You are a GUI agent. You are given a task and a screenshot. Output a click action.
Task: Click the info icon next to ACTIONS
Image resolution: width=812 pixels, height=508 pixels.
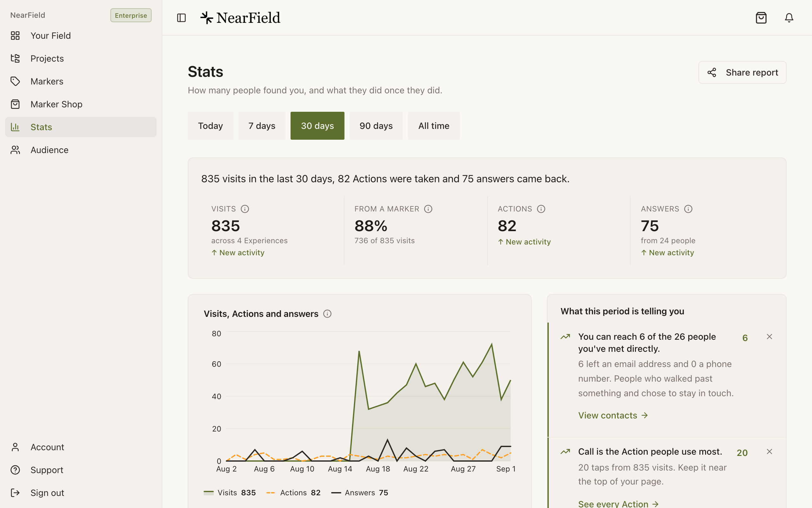point(541,209)
